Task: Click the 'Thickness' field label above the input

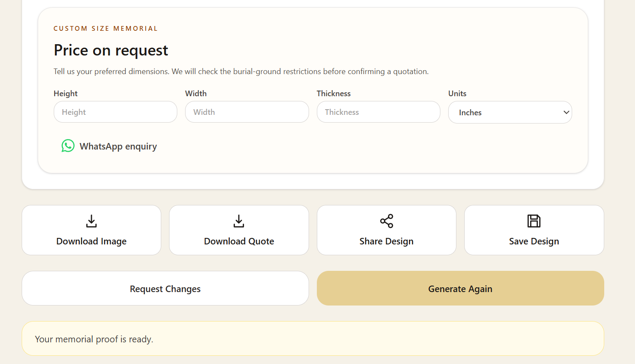Action: tap(334, 94)
